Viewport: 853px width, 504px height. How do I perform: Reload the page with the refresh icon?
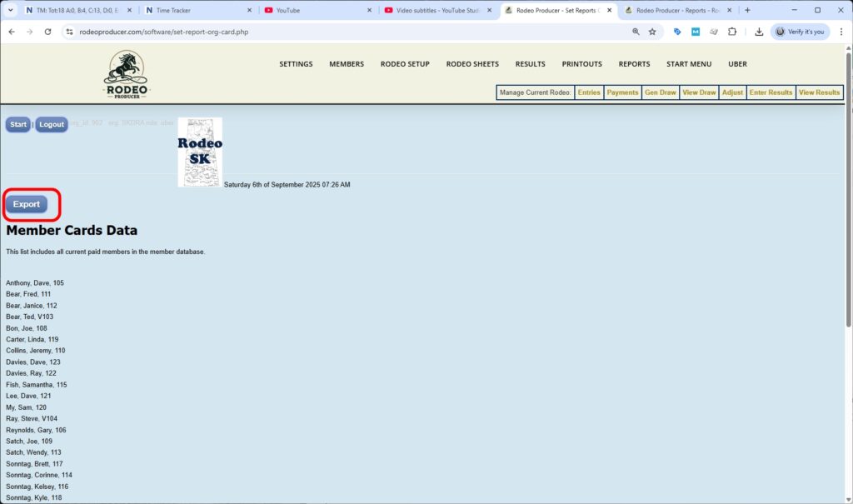click(47, 32)
